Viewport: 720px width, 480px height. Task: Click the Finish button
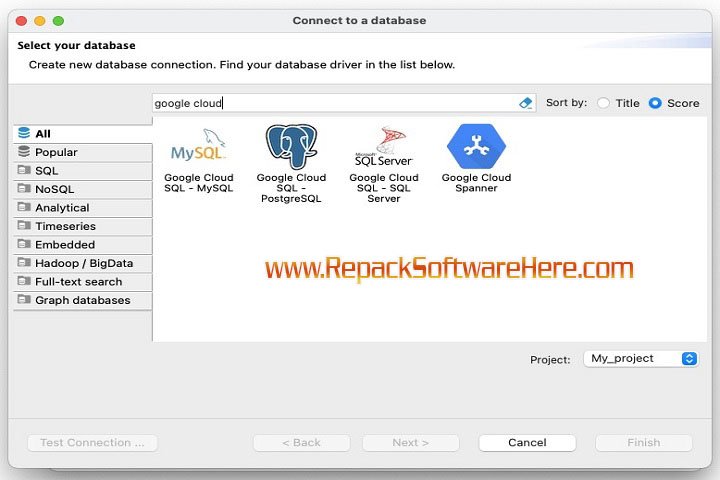644,443
